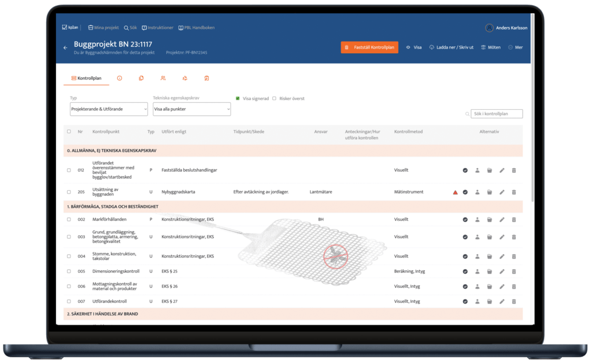The width and height of the screenshot is (592, 364).
Task: Click the Sök i kontrollplan search field
Action: click(496, 114)
